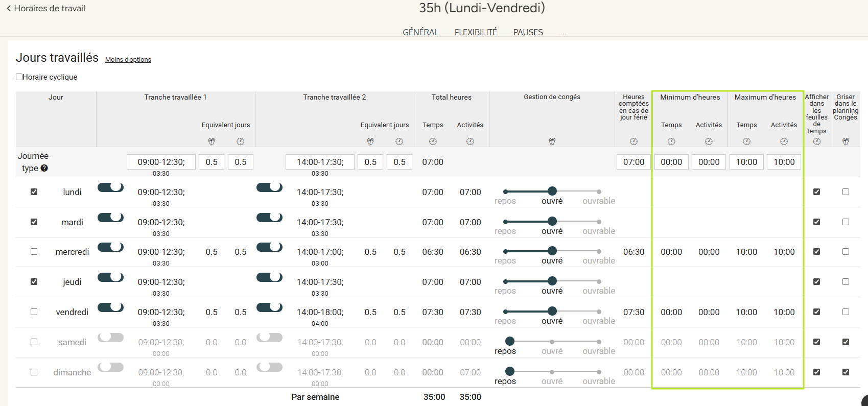Click flip-flop icon under Griser dans le planning
The height and width of the screenshot is (406, 868).
[846, 141]
